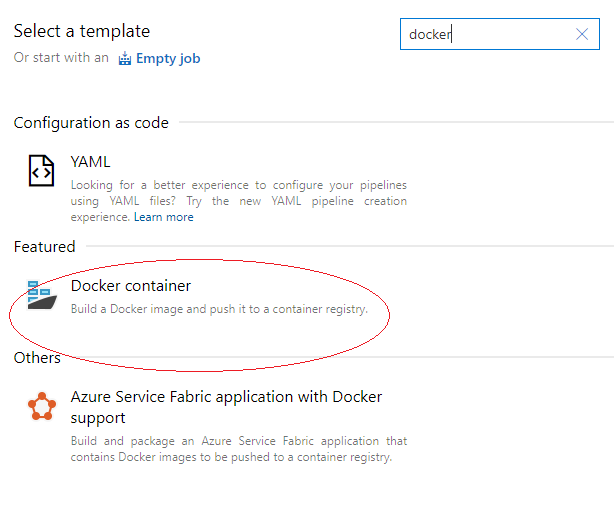
Task: Select Azure Service Fabric application with Docker support
Action: [x=226, y=407]
